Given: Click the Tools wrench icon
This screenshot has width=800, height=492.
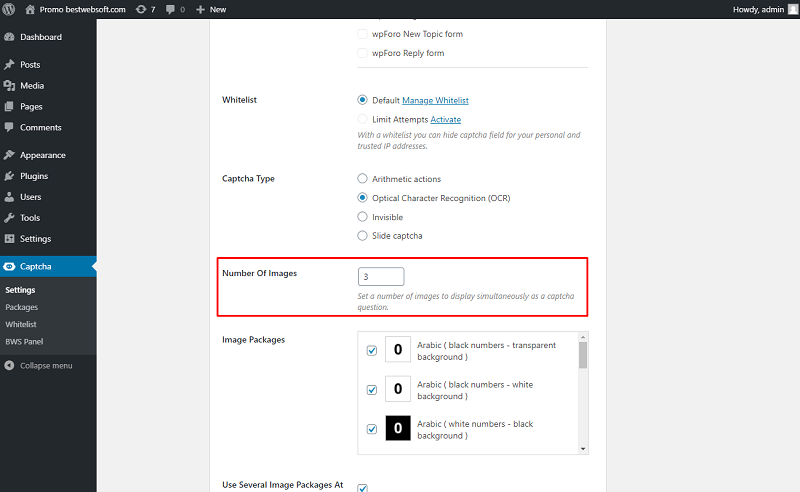Looking at the screenshot, I should 9,217.
